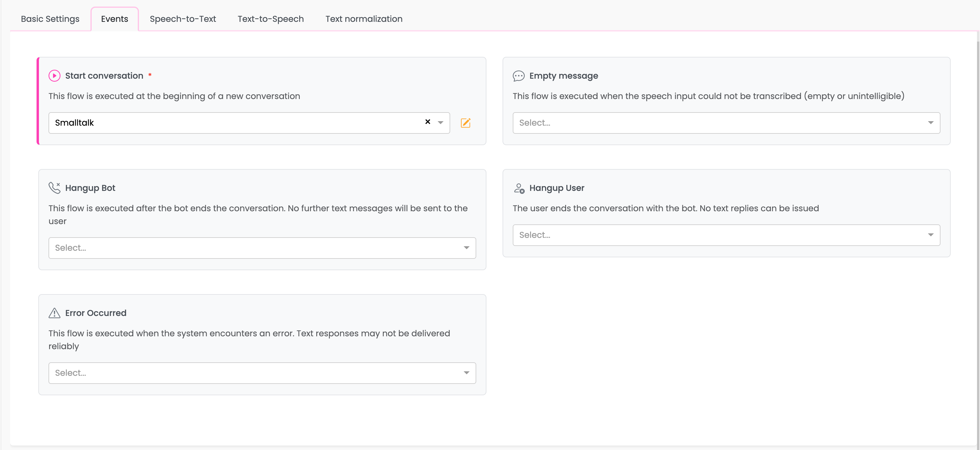Click the Smalltalk flow selection field
This screenshot has width=980, height=450.
(249, 123)
